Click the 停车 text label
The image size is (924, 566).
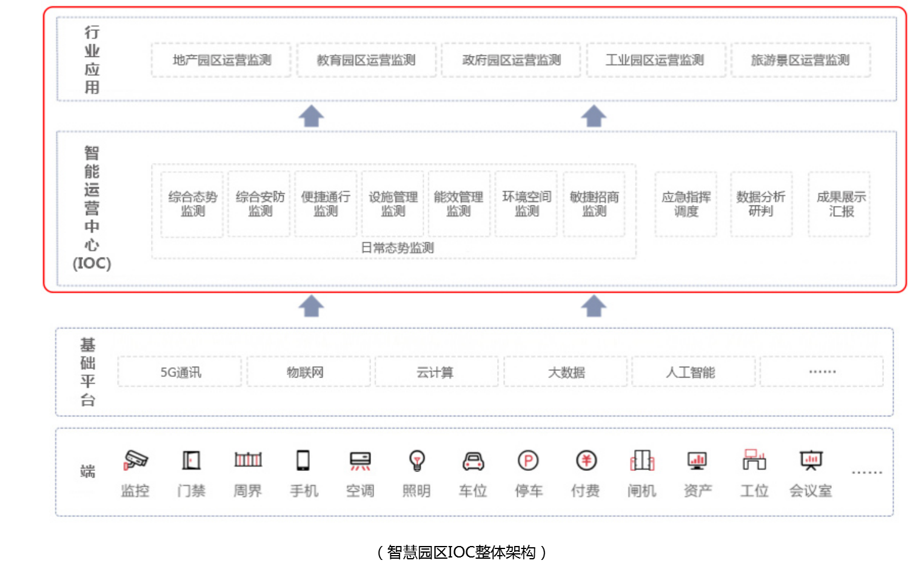click(529, 491)
